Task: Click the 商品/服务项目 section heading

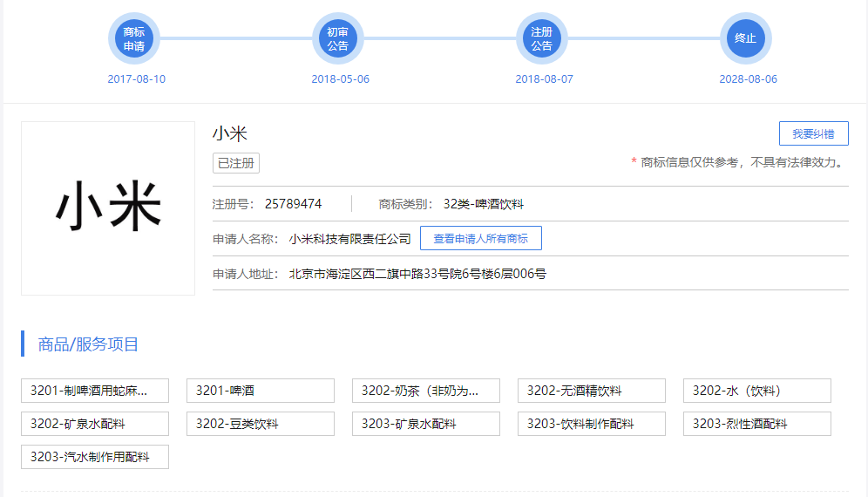Action: point(88,344)
